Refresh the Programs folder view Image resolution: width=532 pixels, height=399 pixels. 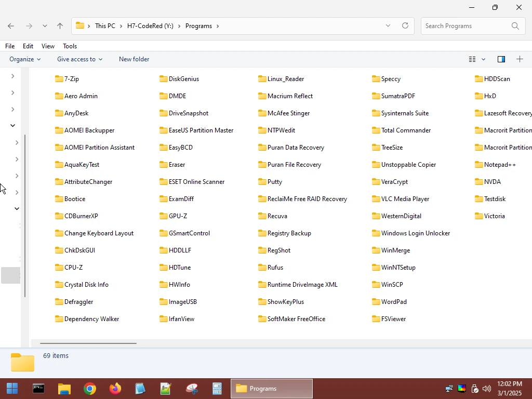click(405, 26)
